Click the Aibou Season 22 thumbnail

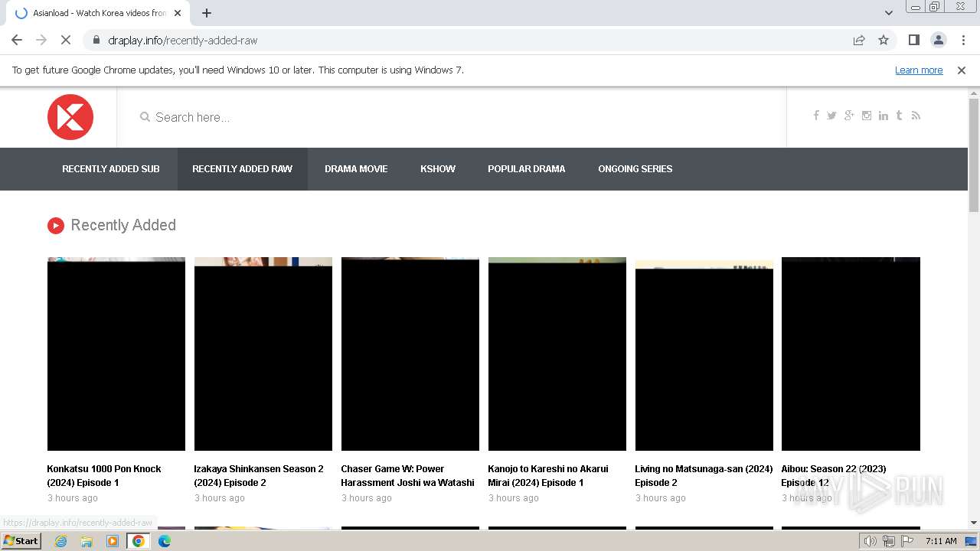pyautogui.click(x=851, y=354)
